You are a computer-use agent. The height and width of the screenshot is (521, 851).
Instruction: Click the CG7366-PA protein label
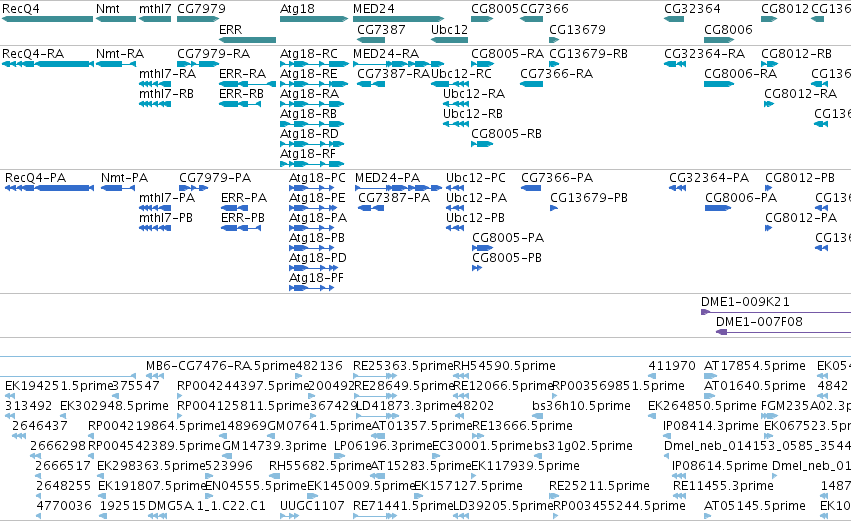557,179
